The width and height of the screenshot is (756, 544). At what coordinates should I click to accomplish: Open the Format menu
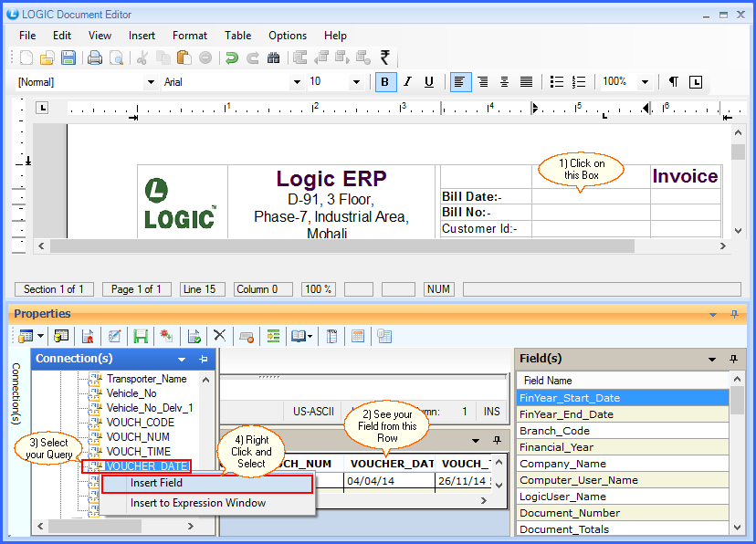click(x=190, y=36)
